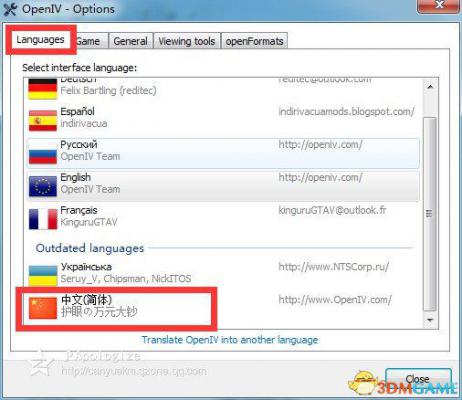
Task: Click the German flag icon
Action: point(43,89)
